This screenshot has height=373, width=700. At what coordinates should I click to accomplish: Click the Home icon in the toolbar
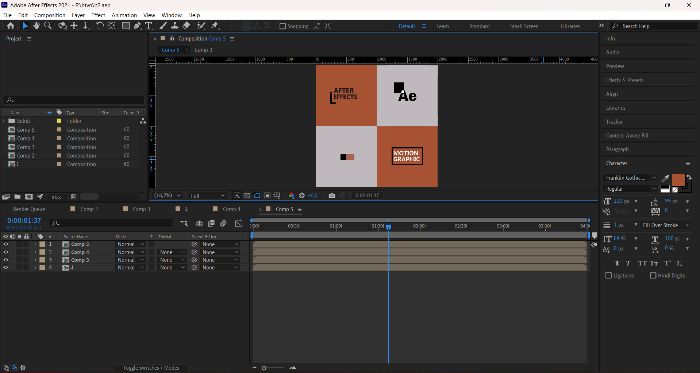point(11,26)
